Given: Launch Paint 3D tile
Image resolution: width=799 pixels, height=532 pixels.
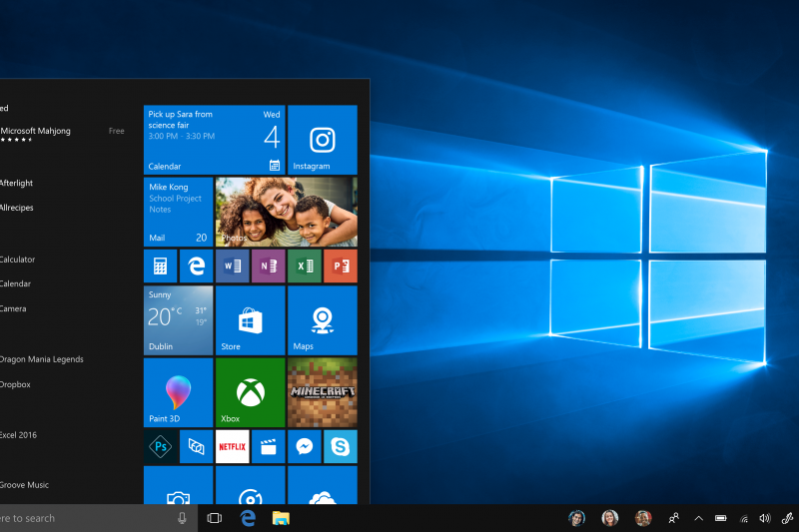Looking at the screenshot, I should coord(179,392).
